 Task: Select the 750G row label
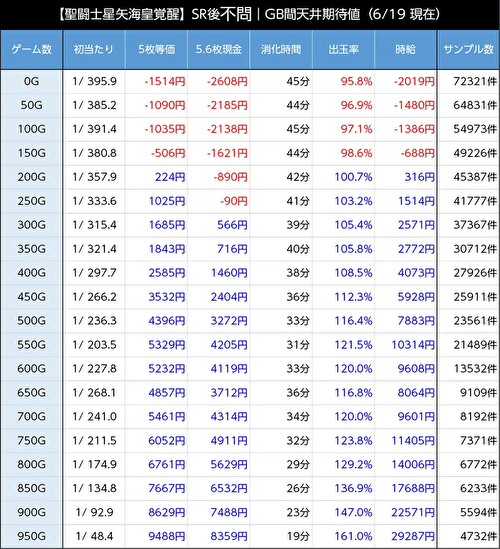32,440
